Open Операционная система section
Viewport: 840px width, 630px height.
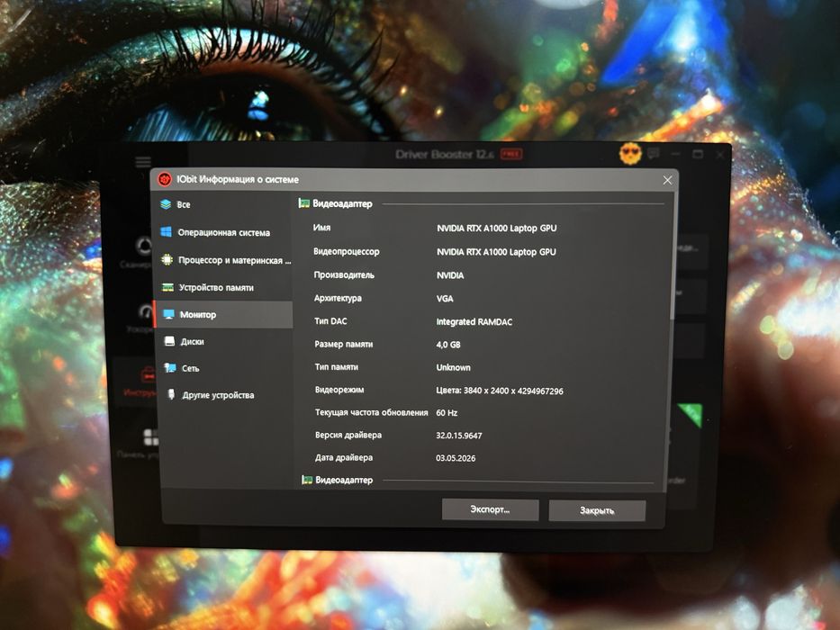pyautogui.click(x=223, y=232)
